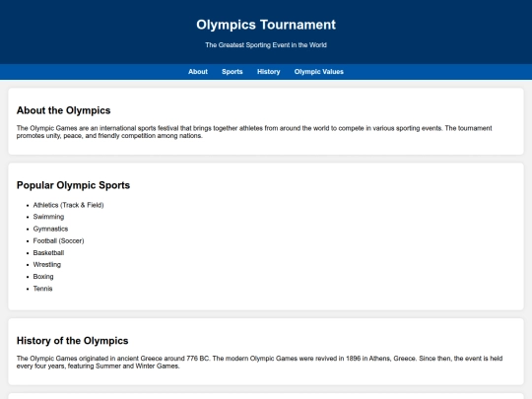The height and width of the screenshot is (399, 532).
Task: Jump to the Olympic Values section link
Action: click(x=318, y=72)
